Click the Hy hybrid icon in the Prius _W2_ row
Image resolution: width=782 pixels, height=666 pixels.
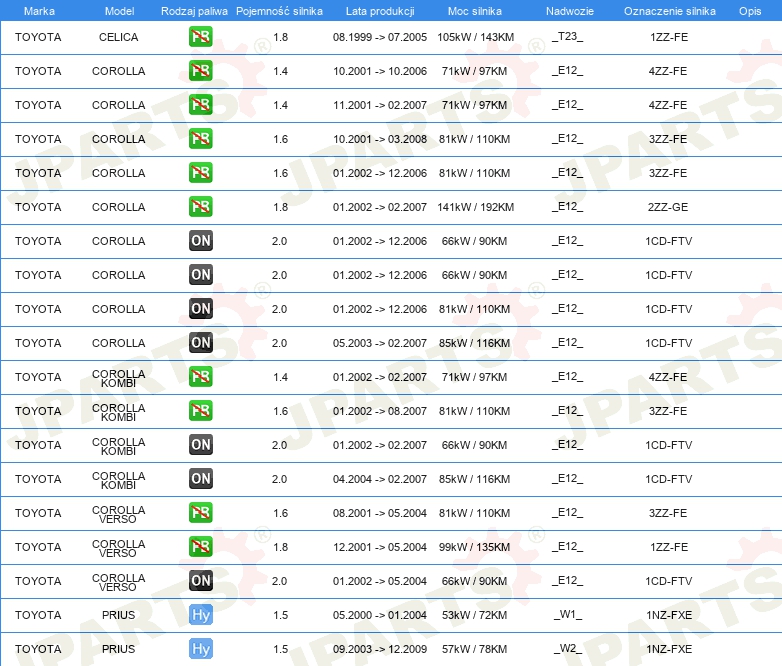coord(200,649)
